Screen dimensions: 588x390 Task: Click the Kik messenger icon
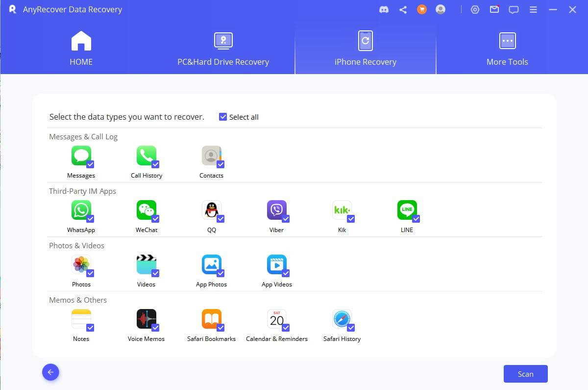(342, 210)
